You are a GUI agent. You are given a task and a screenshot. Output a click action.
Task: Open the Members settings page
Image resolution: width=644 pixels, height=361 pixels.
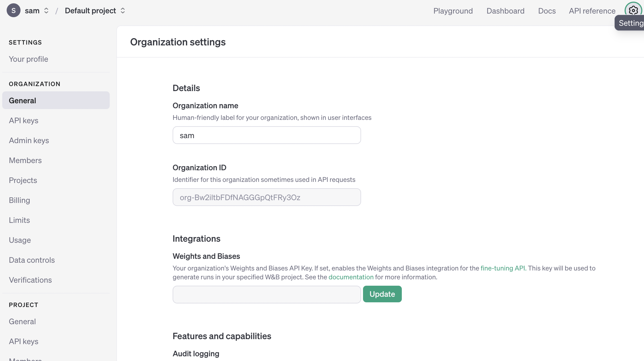pos(25,160)
